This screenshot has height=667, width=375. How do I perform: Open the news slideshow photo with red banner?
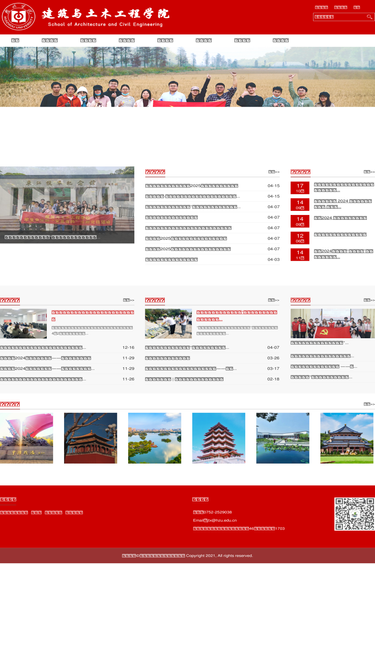point(67,205)
